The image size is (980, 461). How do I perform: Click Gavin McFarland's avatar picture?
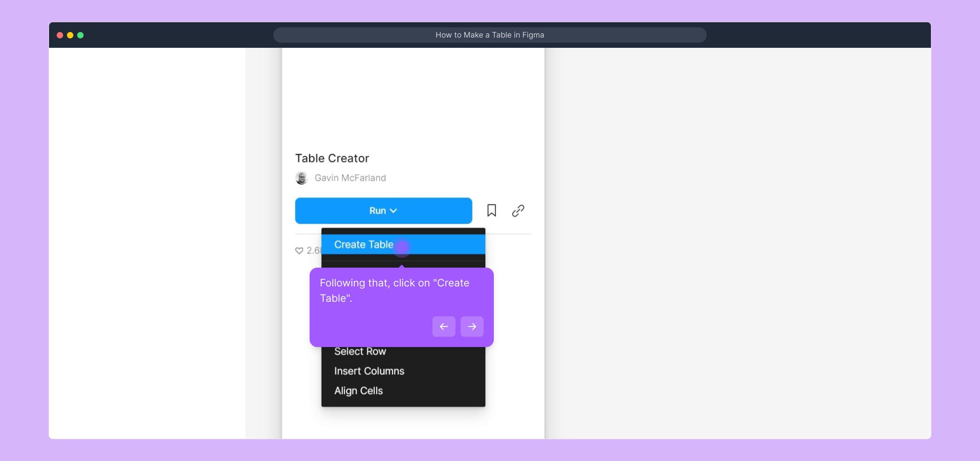pyautogui.click(x=302, y=178)
